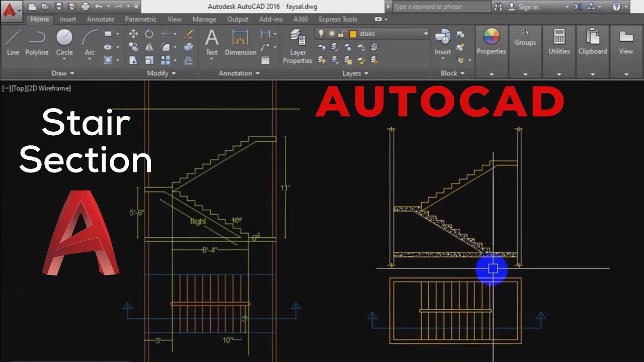Click the Move tool in Modify panel
The image size is (644, 362).
click(x=133, y=34)
